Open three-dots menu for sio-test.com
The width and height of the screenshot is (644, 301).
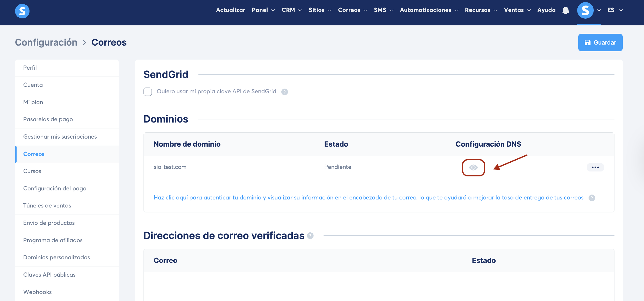[595, 167]
